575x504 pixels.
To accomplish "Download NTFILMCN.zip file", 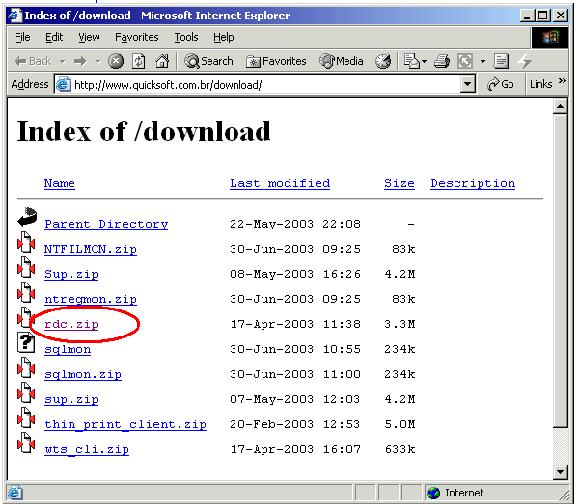I will point(90,249).
